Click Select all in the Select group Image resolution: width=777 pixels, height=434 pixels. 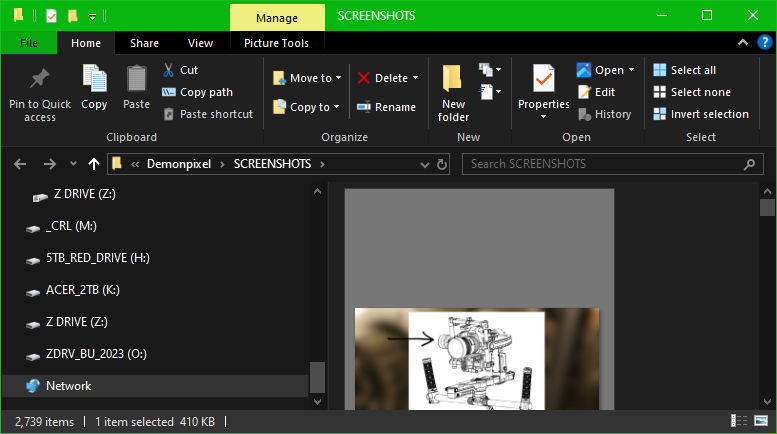coord(692,70)
